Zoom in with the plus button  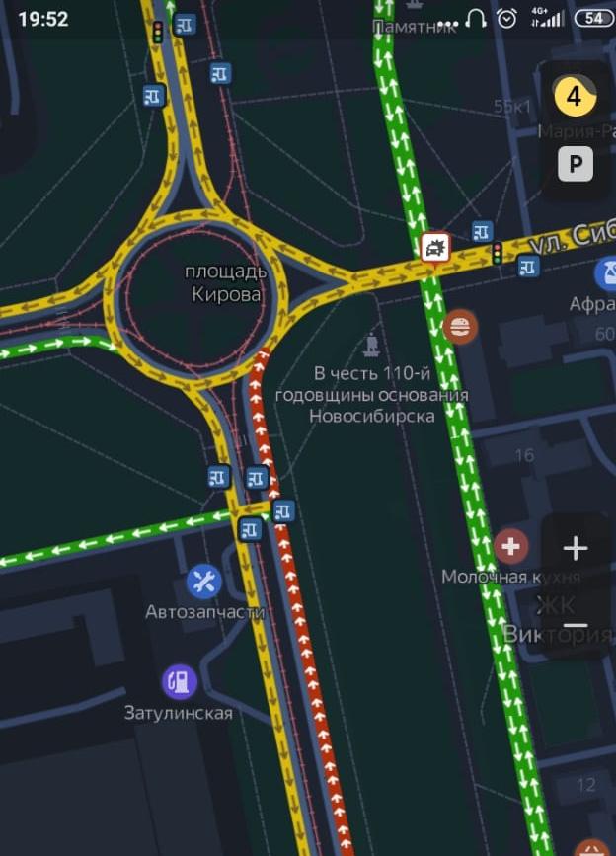tap(576, 548)
